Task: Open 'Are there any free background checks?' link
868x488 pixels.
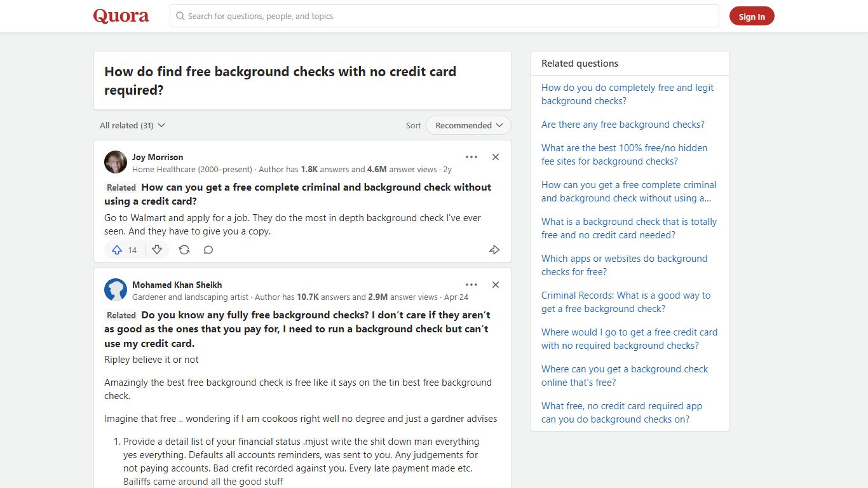Action: pos(623,125)
